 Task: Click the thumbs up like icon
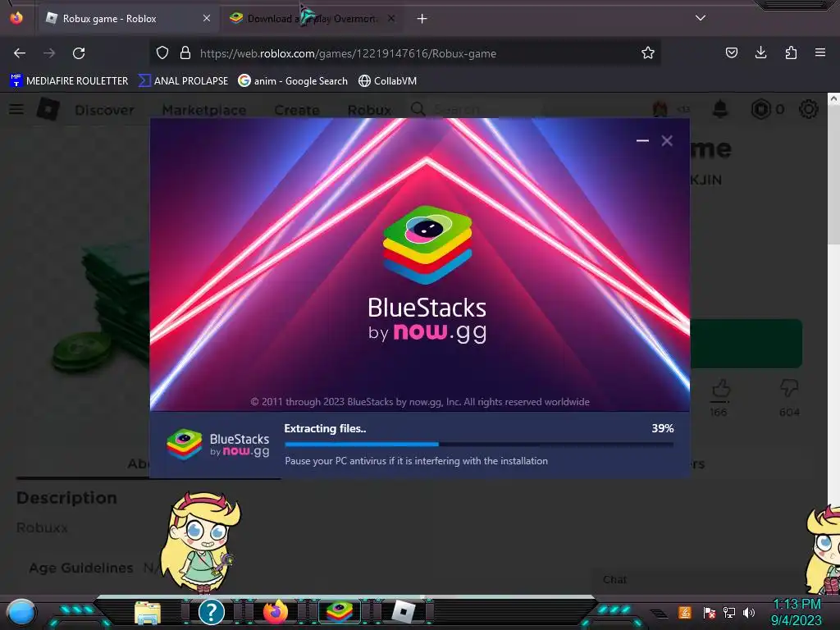click(x=721, y=389)
